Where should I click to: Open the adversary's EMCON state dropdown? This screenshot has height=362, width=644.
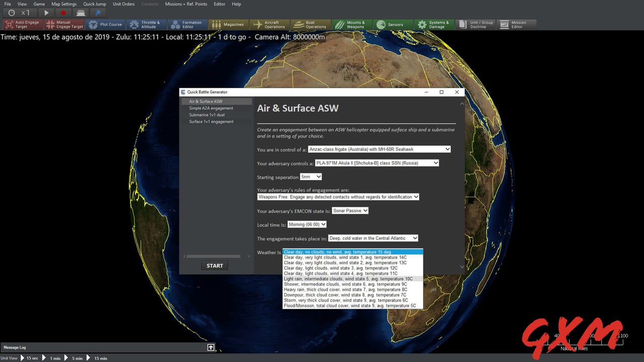click(x=350, y=211)
